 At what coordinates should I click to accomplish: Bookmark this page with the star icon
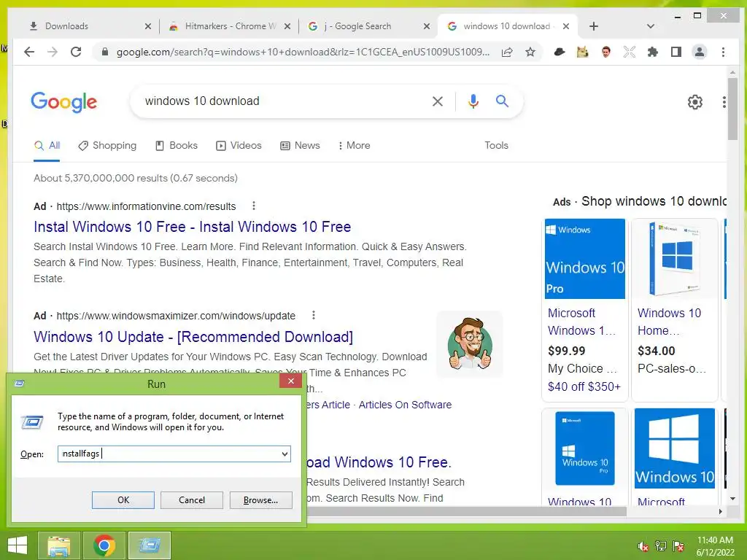(x=530, y=52)
